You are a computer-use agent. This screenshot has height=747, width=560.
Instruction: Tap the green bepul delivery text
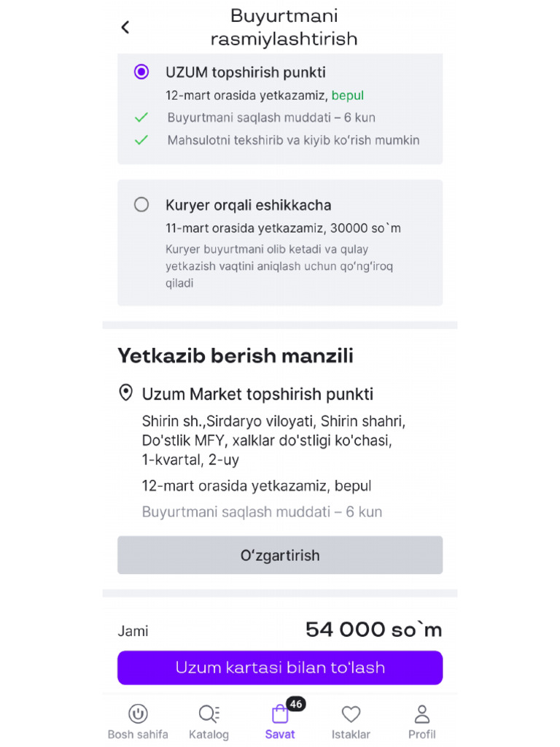pyautogui.click(x=348, y=96)
